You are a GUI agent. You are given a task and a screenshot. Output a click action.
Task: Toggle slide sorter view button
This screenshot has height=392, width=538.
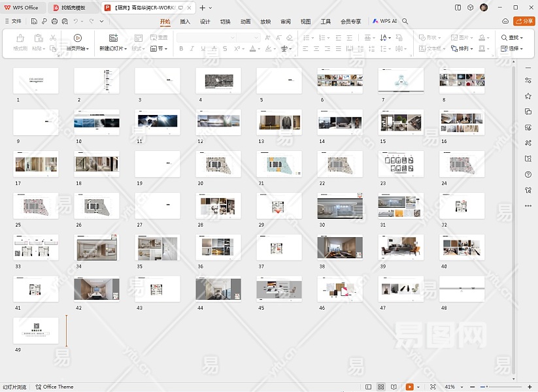[x=381, y=387]
